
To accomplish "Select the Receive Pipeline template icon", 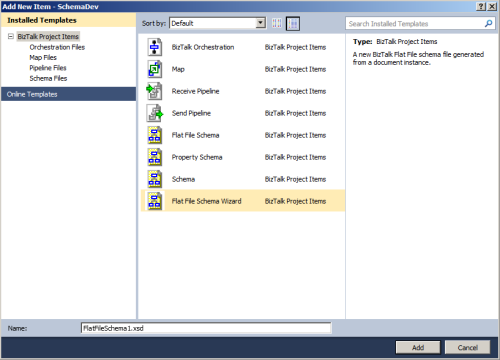I will [155, 91].
